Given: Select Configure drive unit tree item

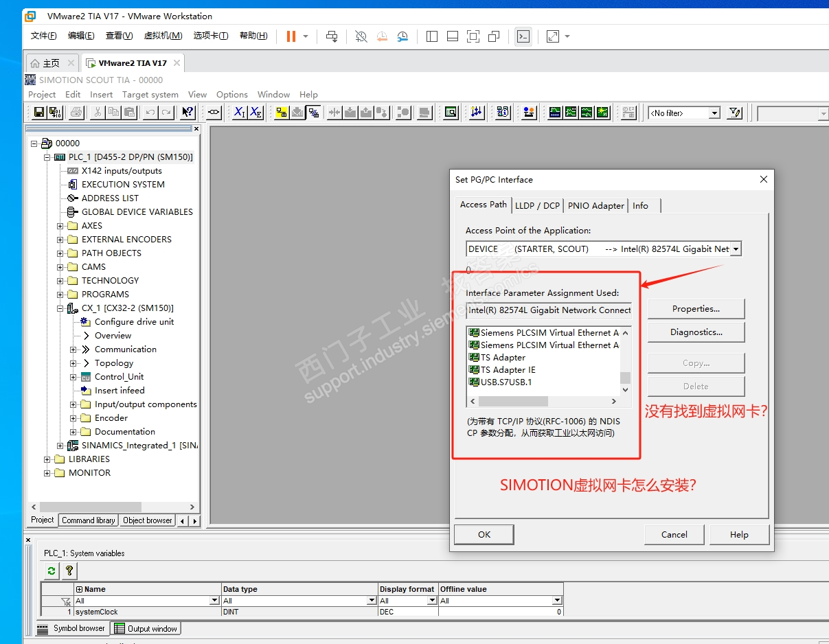Looking at the screenshot, I should click(135, 322).
